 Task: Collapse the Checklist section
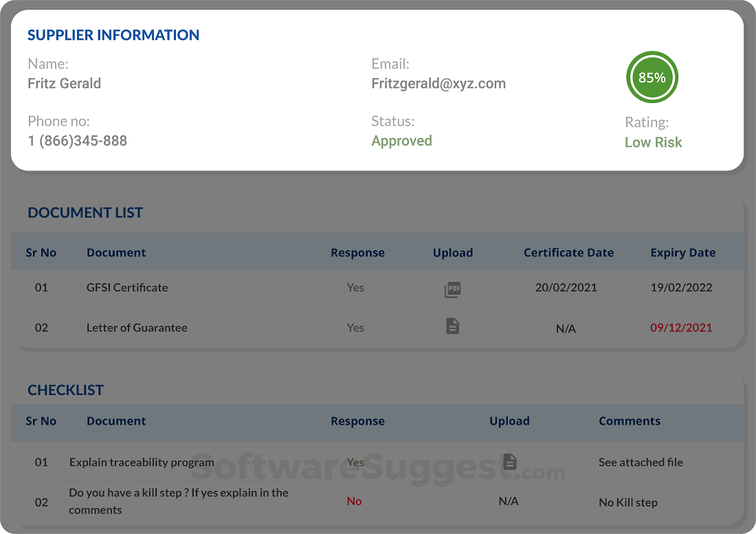tap(65, 390)
